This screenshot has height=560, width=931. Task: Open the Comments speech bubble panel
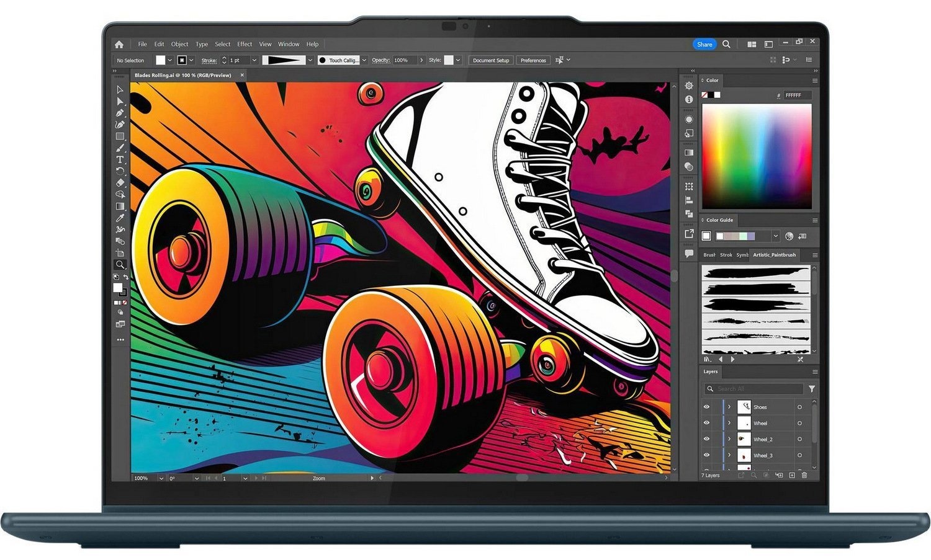(689, 254)
